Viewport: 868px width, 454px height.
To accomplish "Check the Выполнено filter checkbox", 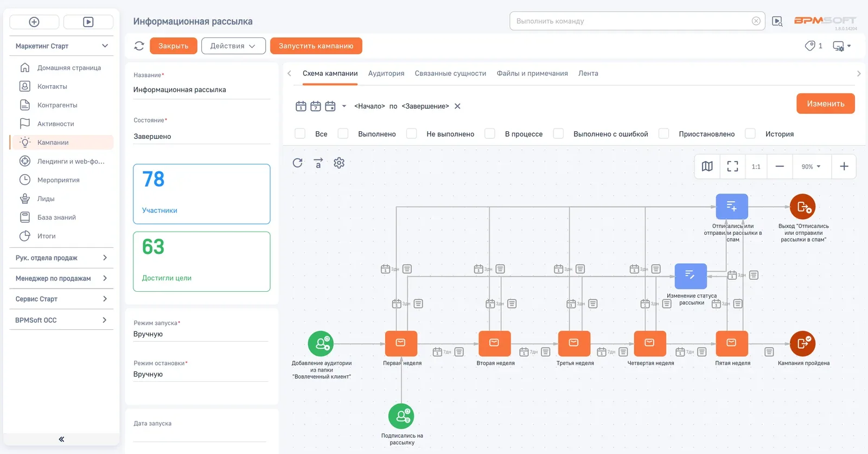I will (x=343, y=133).
